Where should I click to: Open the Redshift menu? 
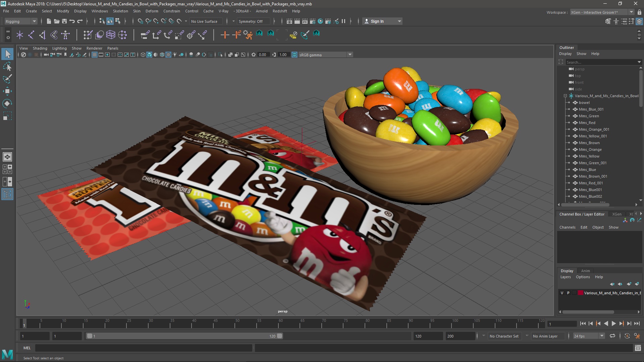click(280, 11)
